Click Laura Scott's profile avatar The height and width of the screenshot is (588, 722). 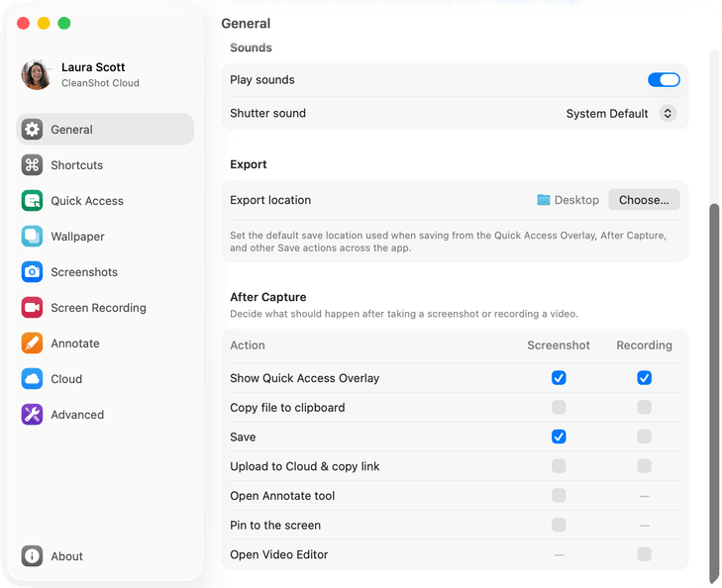click(x=37, y=74)
